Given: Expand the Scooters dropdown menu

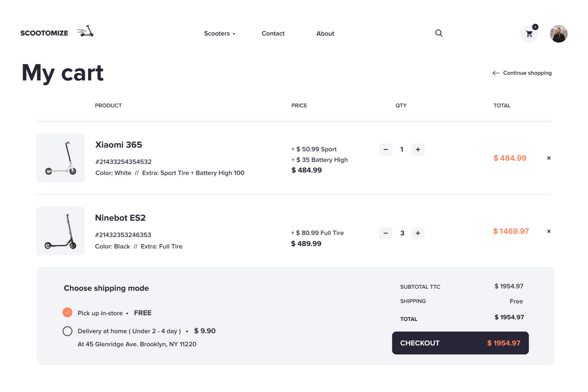Looking at the screenshot, I should 220,34.
